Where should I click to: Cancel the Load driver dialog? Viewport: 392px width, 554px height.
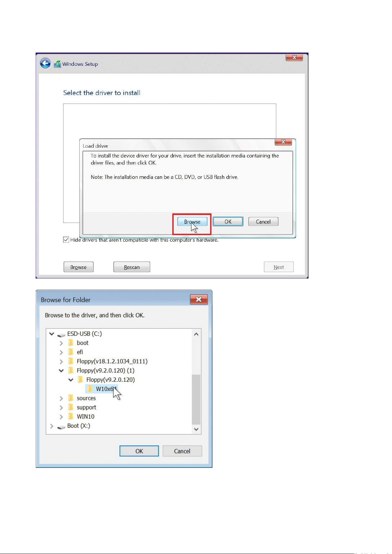coord(263,222)
